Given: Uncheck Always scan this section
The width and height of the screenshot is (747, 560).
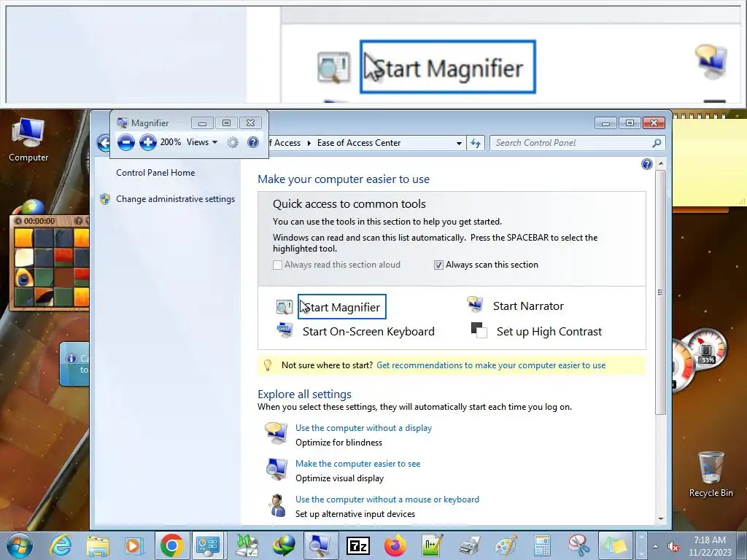Looking at the screenshot, I should [438, 265].
